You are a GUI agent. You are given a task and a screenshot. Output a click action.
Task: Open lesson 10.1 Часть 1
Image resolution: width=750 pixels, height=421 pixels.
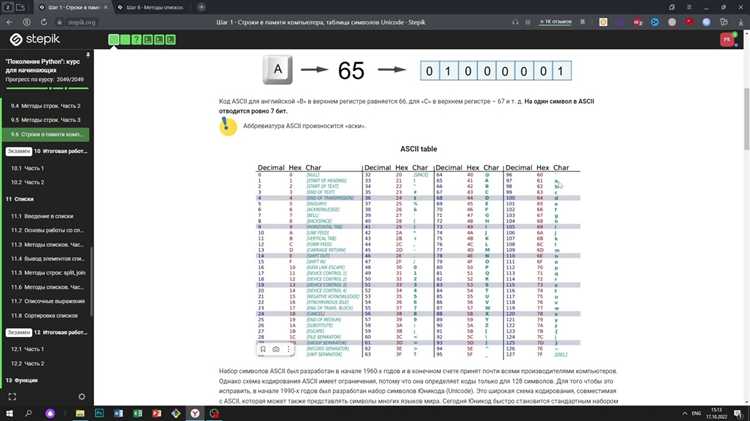(x=28, y=168)
